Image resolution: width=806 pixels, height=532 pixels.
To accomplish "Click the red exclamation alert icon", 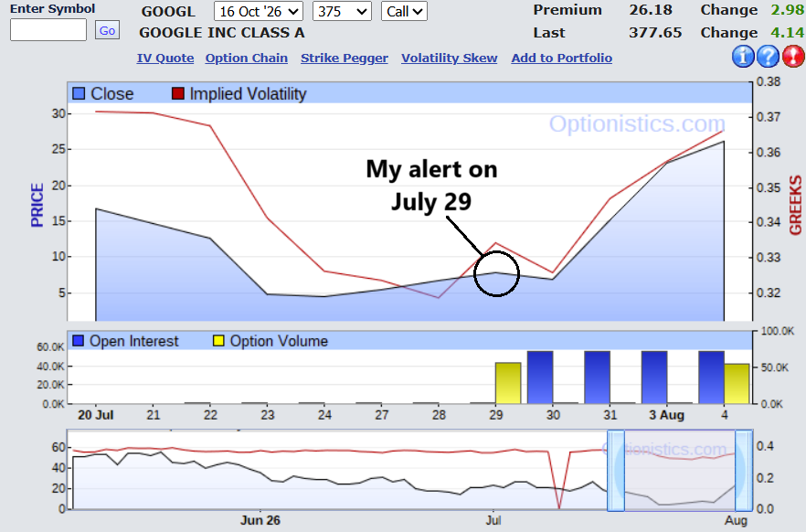I will [x=793, y=57].
